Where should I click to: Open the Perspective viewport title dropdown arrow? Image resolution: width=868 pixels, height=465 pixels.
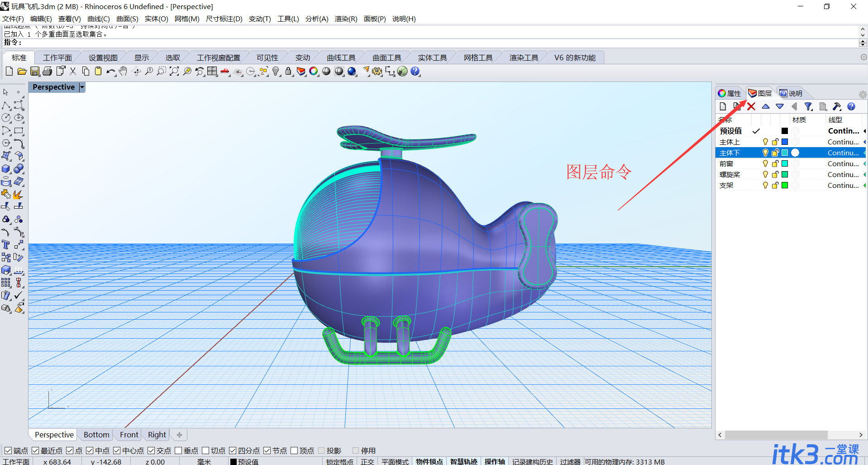click(82, 87)
